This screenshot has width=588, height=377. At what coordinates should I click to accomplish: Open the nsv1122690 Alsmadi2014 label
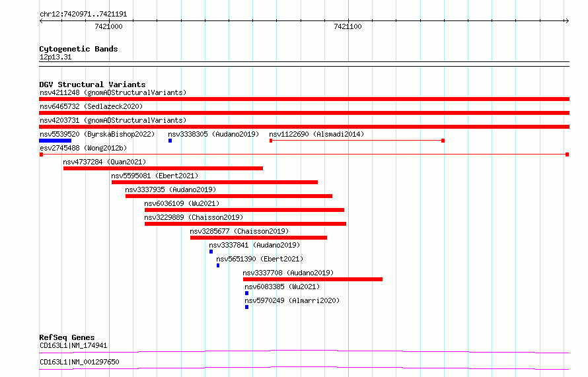316,134
